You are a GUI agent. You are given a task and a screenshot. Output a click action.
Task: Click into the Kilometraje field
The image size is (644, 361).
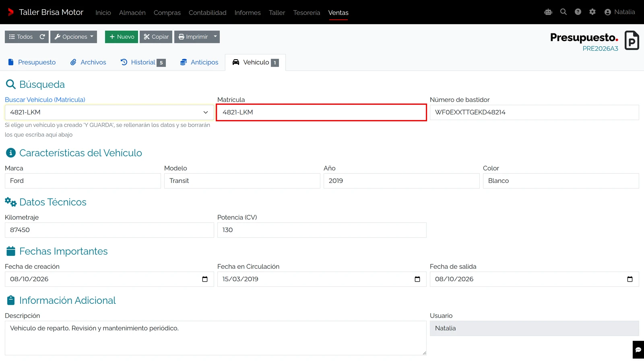click(109, 230)
